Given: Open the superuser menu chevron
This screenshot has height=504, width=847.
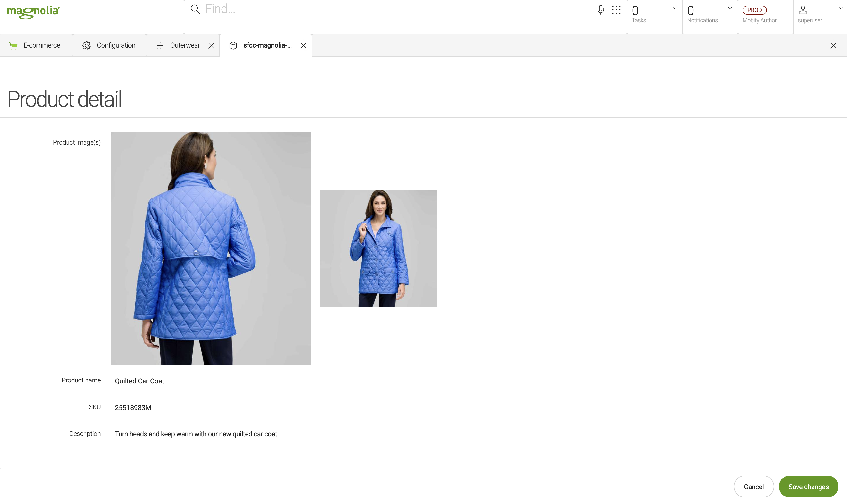Looking at the screenshot, I should point(840,8).
